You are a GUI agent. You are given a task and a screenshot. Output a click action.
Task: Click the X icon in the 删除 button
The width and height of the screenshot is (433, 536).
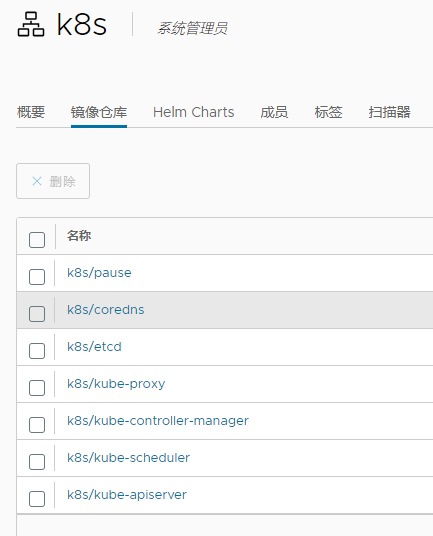37,181
